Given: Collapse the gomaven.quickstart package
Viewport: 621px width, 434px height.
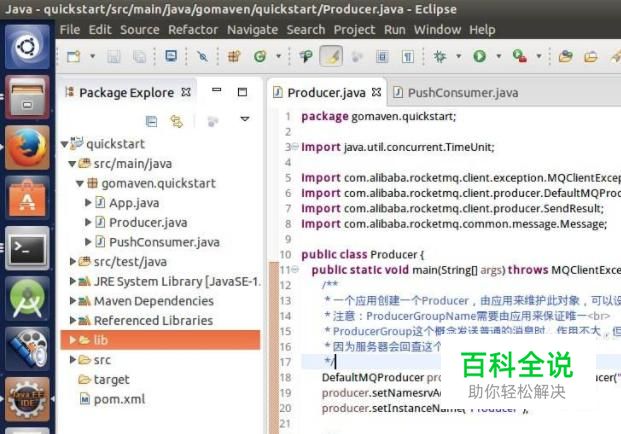Looking at the screenshot, I should click(80, 183).
